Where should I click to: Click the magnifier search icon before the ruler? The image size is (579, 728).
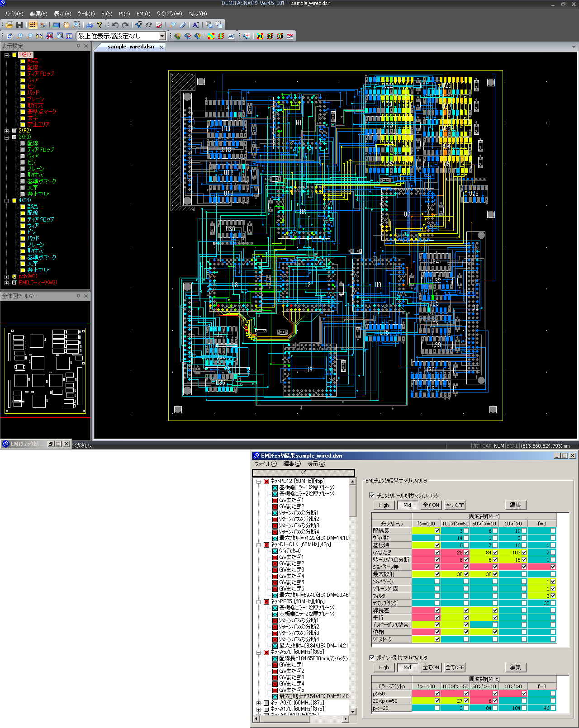(173, 25)
